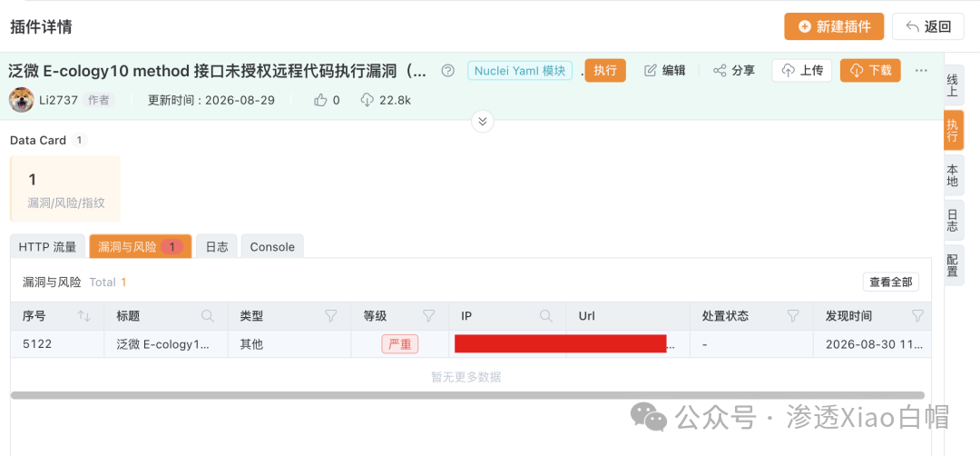Click the thumbs-up like icon
The height and width of the screenshot is (456, 980).
click(320, 100)
